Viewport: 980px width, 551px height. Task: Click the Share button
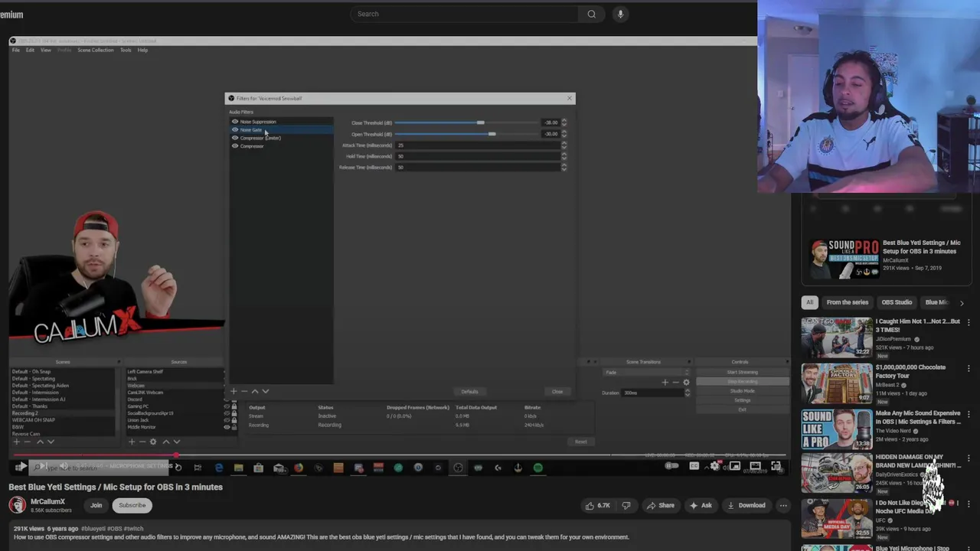(660, 505)
